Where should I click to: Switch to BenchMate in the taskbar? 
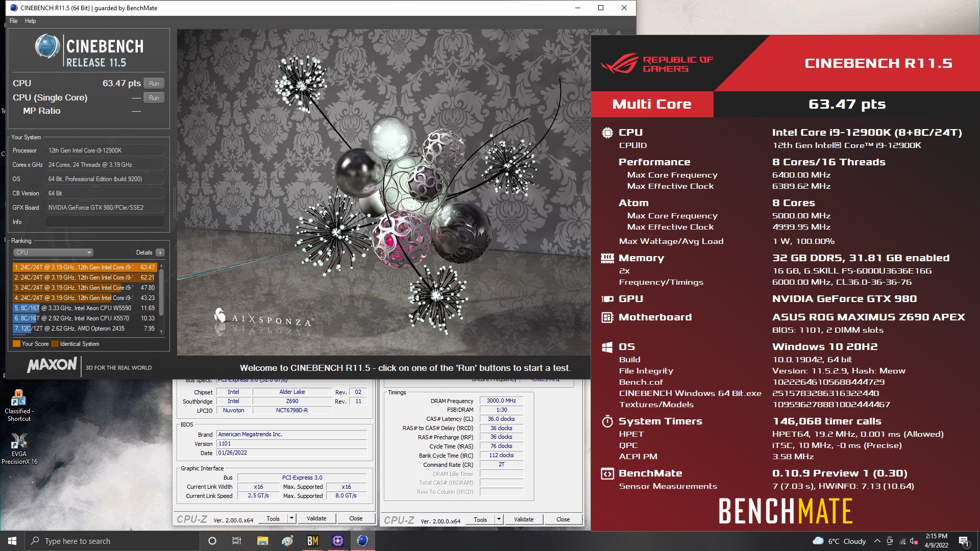click(x=312, y=541)
